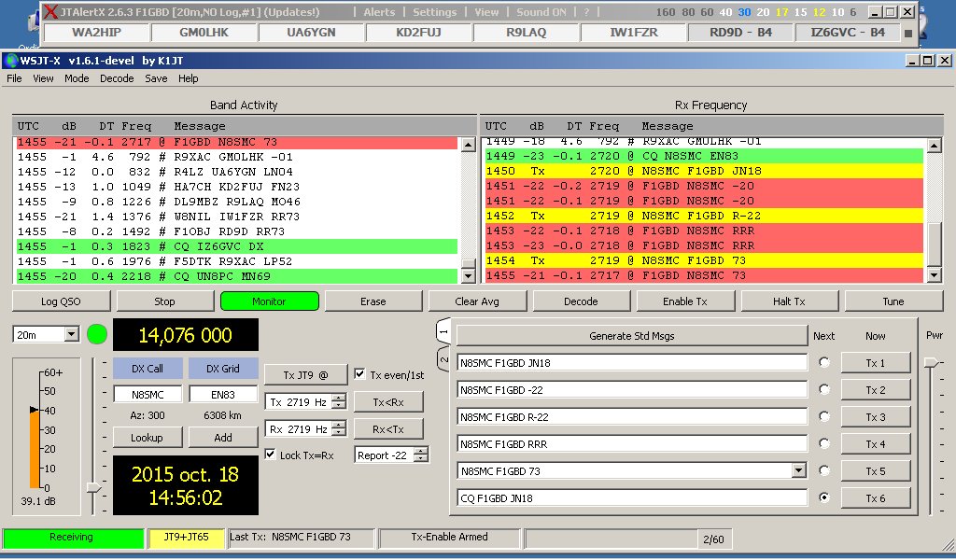Click the Rx<Tx button
This screenshot has height=560, width=956.
[x=388, y=429]
